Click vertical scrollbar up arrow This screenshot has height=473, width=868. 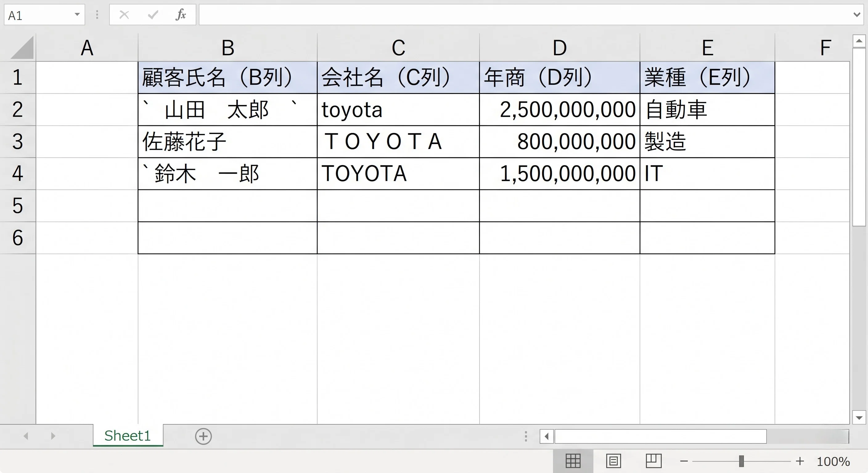point(859,41)
